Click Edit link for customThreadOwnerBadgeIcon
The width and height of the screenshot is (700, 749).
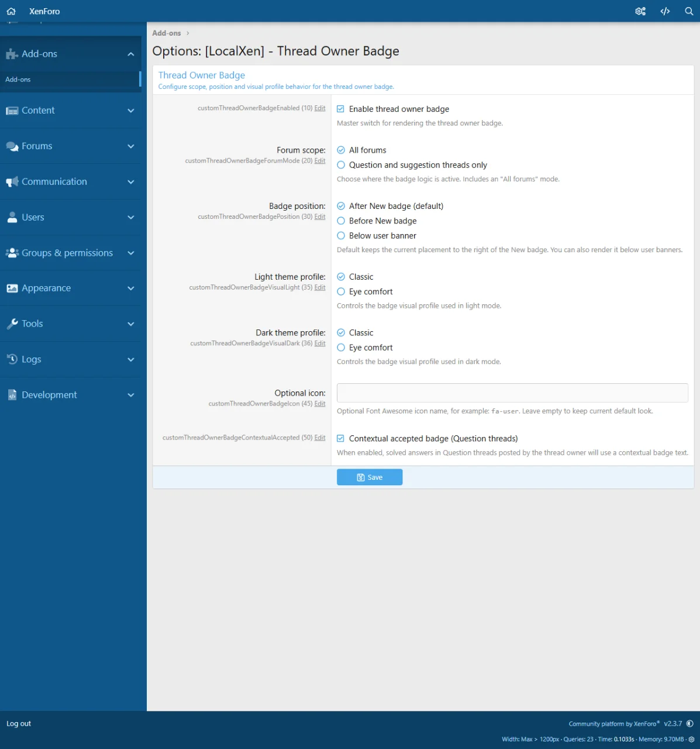click(x=320, y=404)
